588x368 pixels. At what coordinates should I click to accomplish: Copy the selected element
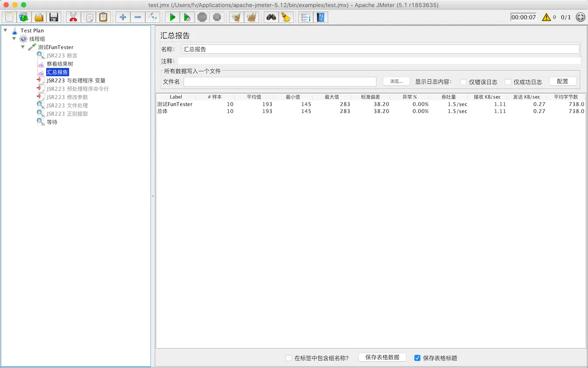[88, 17]
